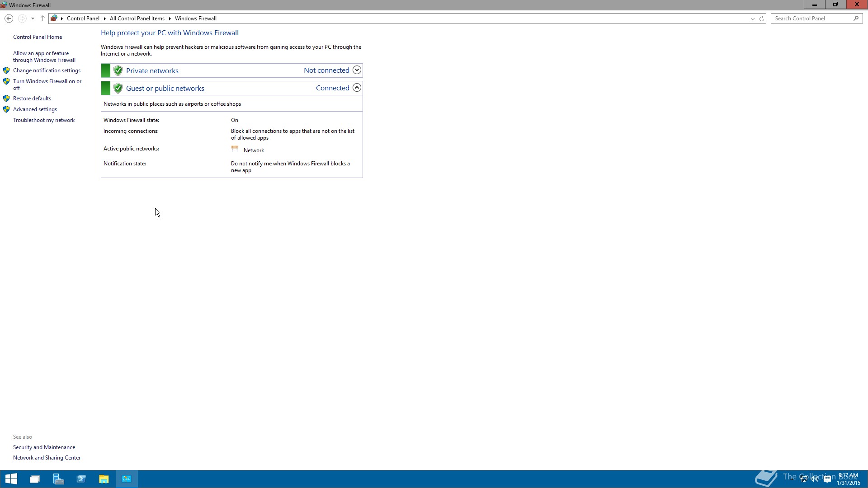Viewport: 868px width, 488px height.
Task: Open the address bar history dropdown
Action: (x=752, y=19)
